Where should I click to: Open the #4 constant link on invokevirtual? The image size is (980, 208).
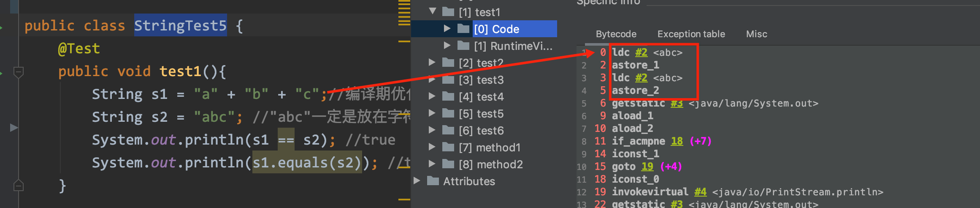click(x=700, y=192)
